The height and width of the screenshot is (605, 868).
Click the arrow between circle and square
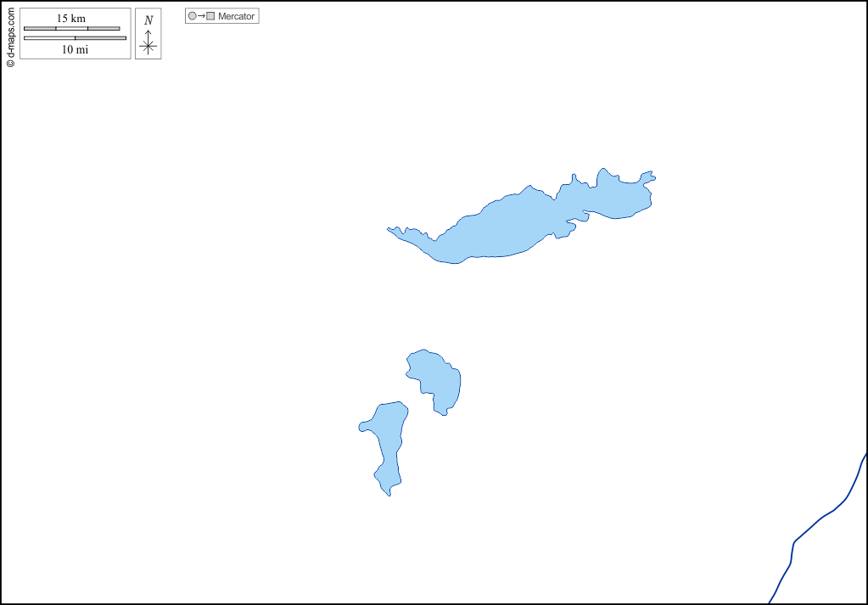(x=201, y=16)
